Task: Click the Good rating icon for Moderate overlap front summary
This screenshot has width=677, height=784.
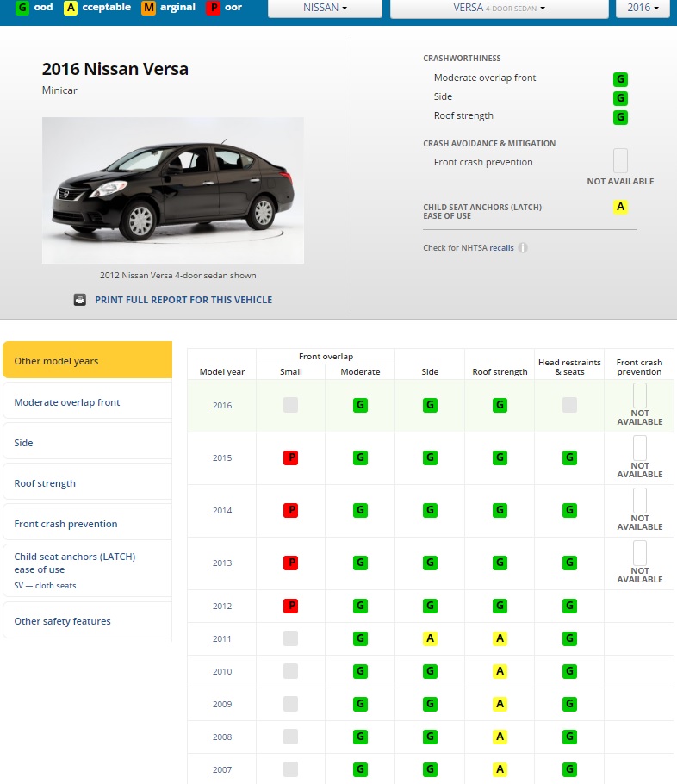Action: point(620,79)
